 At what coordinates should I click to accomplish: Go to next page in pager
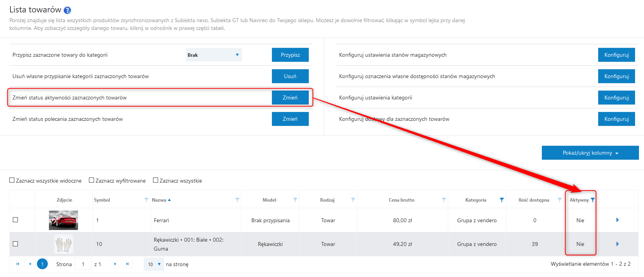coord(115,264)
